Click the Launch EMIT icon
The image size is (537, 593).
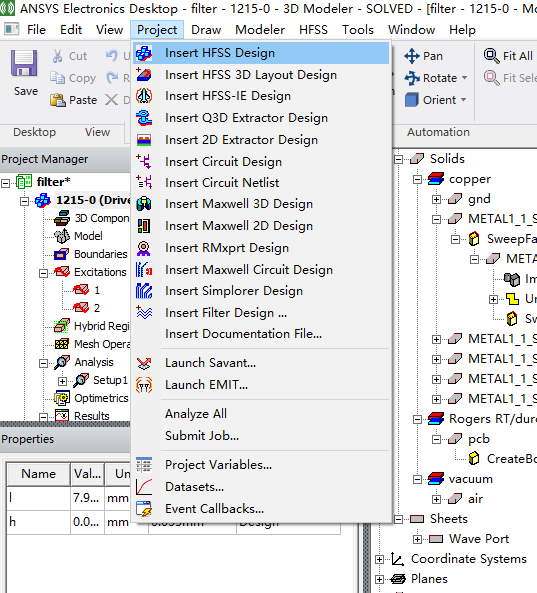144,385
